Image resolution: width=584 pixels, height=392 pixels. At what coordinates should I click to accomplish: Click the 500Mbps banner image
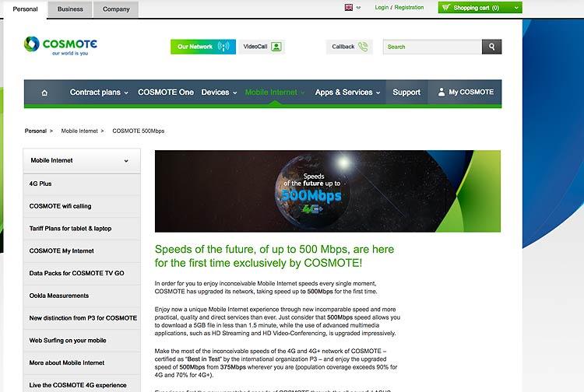point(328,191)
